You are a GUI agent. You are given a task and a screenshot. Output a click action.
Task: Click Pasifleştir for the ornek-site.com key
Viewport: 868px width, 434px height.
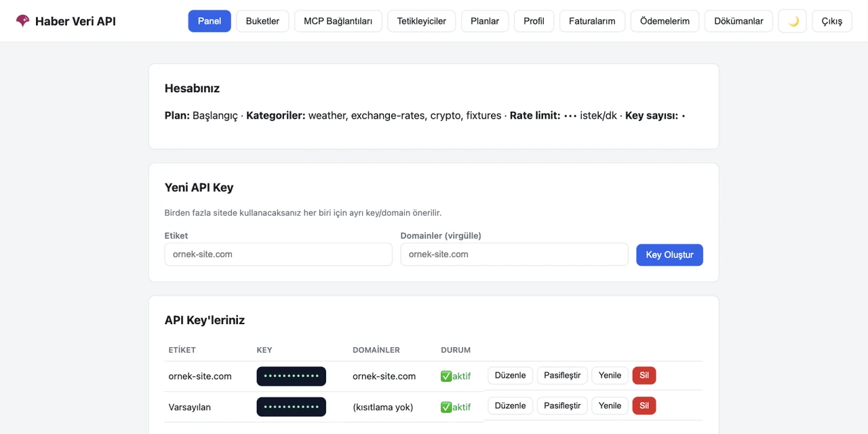tap(563, 376)
